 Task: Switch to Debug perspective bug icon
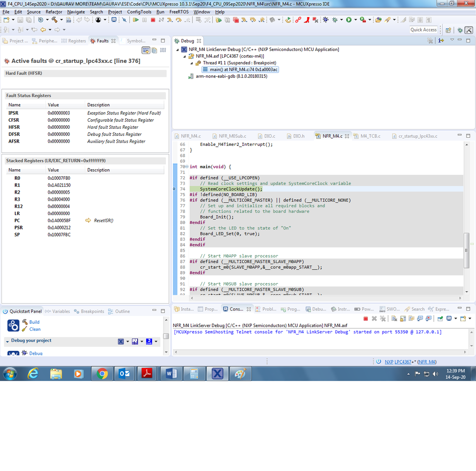[x=460, y=30]
